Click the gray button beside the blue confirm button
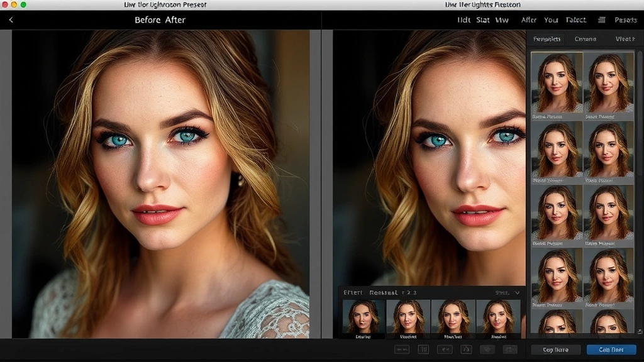644x362 pixels. click(x=556, y=349)
